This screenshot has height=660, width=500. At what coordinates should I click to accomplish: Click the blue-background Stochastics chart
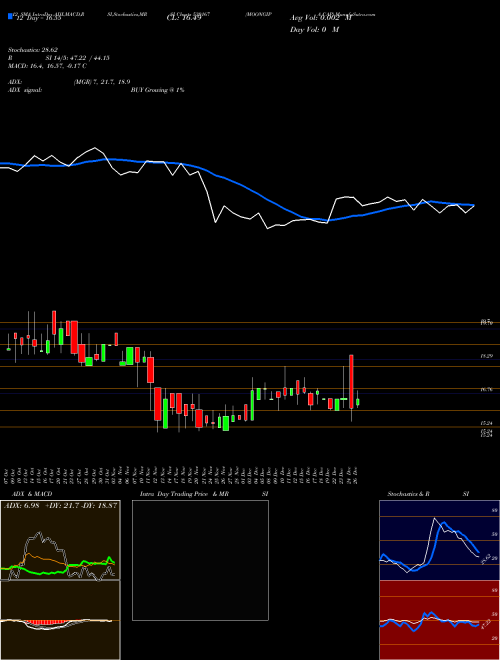pos(439,540)
